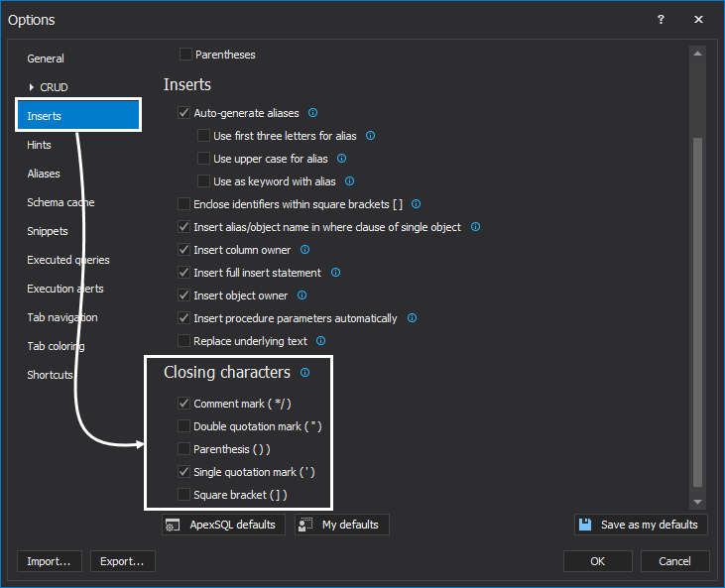725x588 pixels.
Task: Click info icon next to Auto-generate aliases
Action: [313, 113]
